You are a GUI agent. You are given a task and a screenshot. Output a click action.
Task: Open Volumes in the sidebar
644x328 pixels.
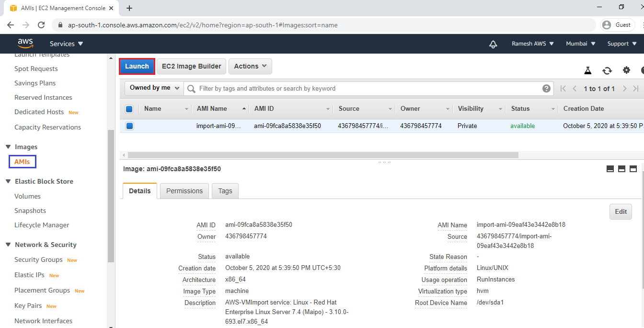click(27, 196)
